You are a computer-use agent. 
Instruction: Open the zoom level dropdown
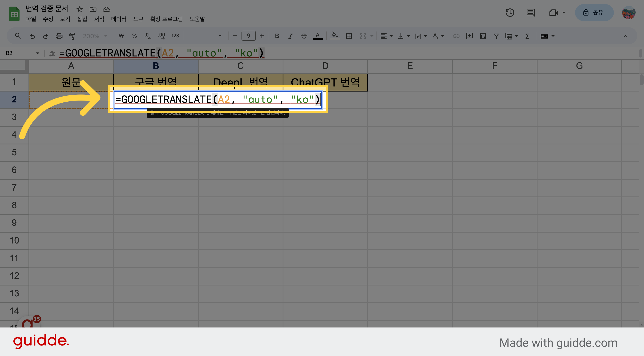click(95, 36)
